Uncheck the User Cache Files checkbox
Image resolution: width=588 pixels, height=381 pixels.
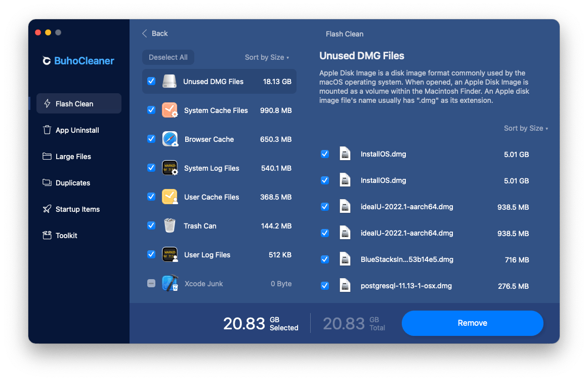(151, 197)
